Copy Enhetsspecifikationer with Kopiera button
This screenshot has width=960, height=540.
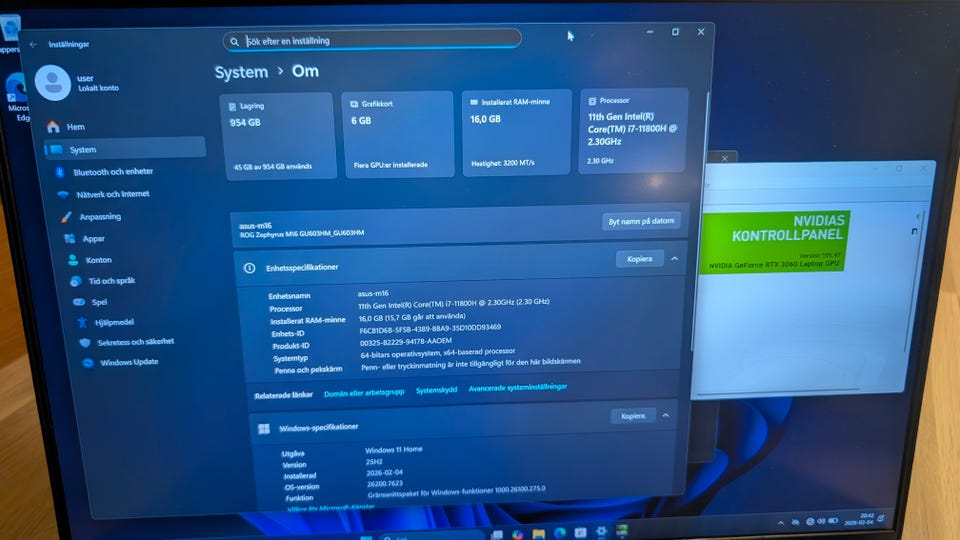click(639, 259)
